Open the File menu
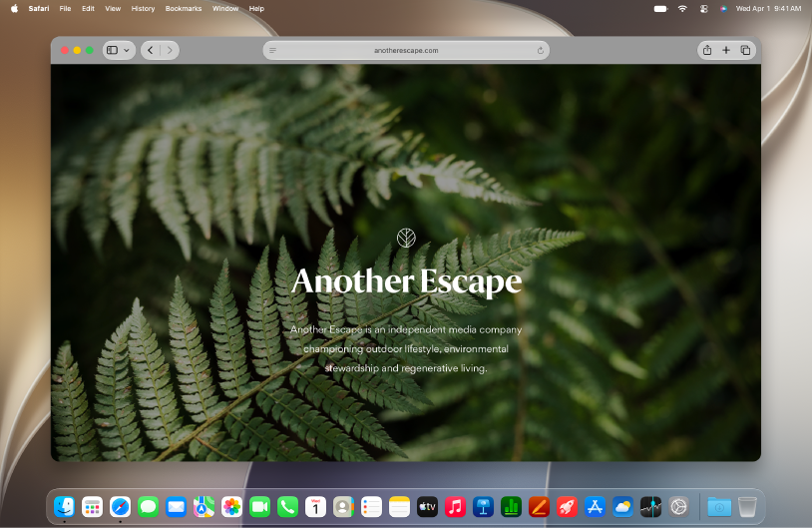Viewport: 812px width, 528px height. click(x=65, y=8)
